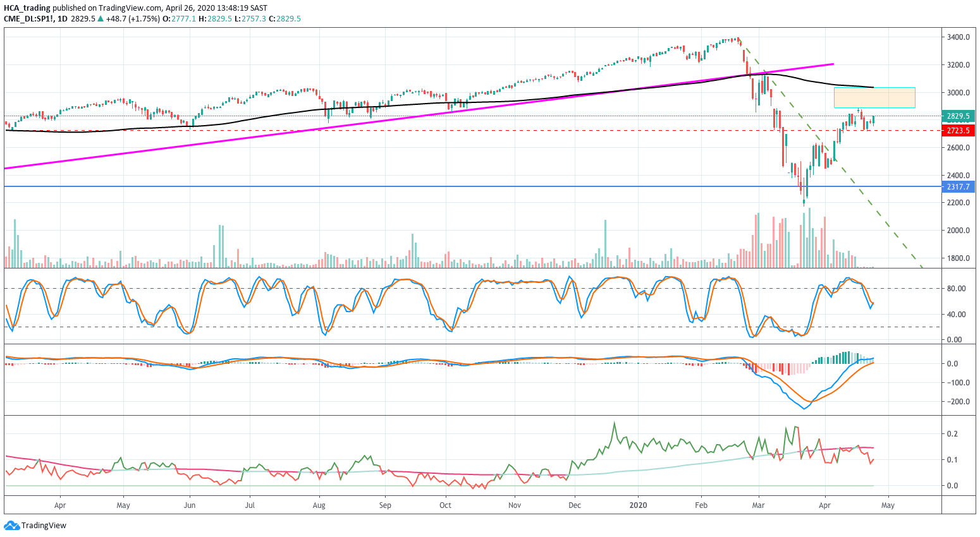Click the 3400.00 price axis label
This screenshot has width=980, height=537.
(959, 37)
